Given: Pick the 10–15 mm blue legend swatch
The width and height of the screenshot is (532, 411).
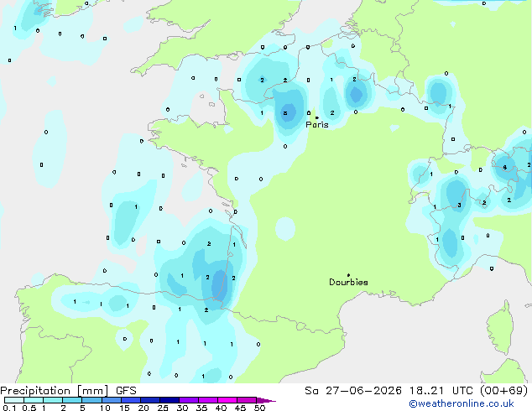Looking at the screenshot, I should click(112, 400).
